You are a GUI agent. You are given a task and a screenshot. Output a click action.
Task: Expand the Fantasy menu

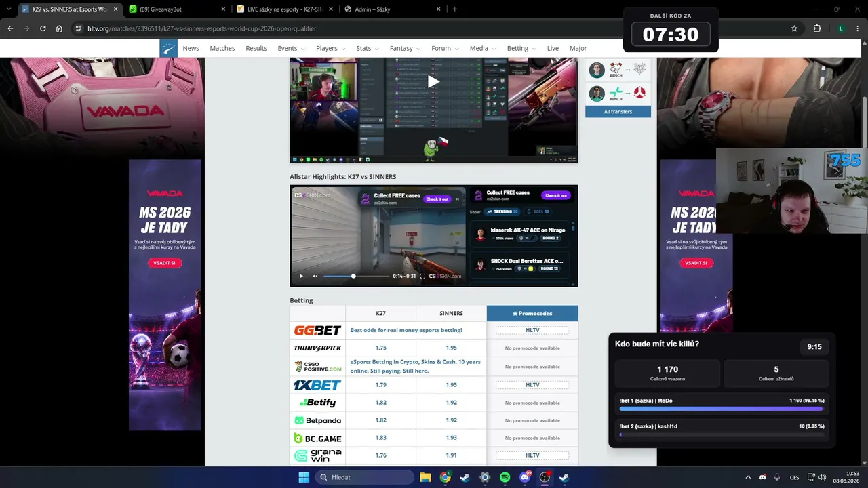tap(405, 48)
